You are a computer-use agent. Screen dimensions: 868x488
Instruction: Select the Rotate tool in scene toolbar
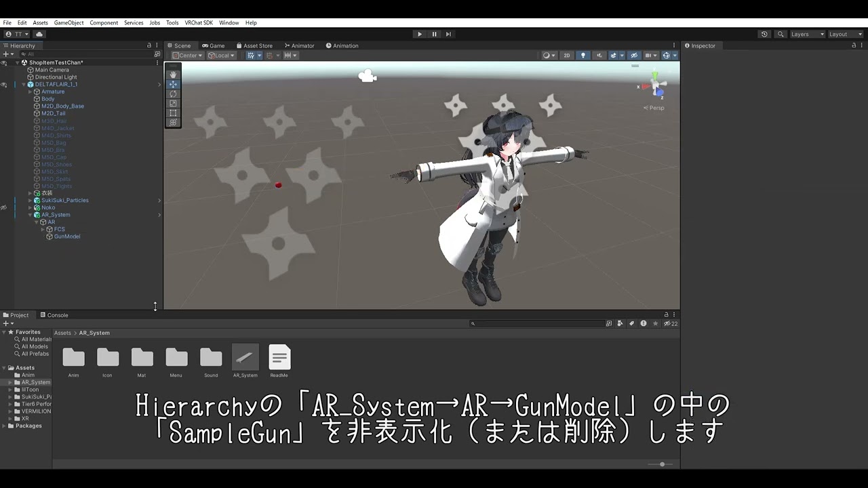tap(173, 94)
